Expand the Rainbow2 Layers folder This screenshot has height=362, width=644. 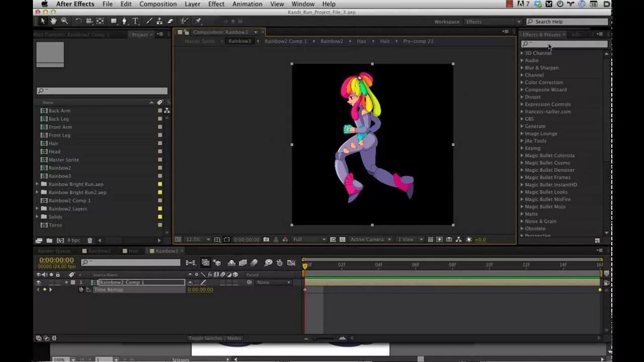click(37, 209)
